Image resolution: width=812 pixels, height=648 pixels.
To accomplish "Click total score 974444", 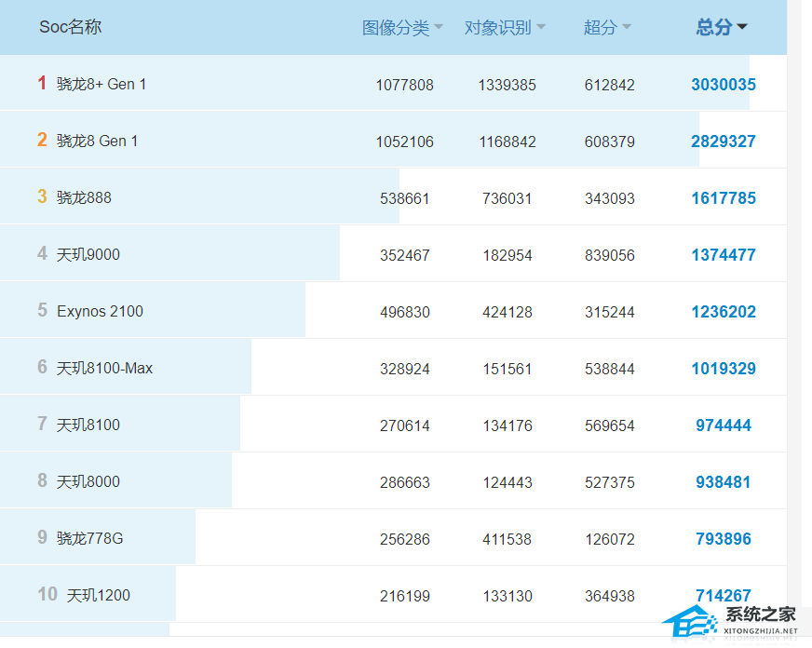I will click(724, 425).
